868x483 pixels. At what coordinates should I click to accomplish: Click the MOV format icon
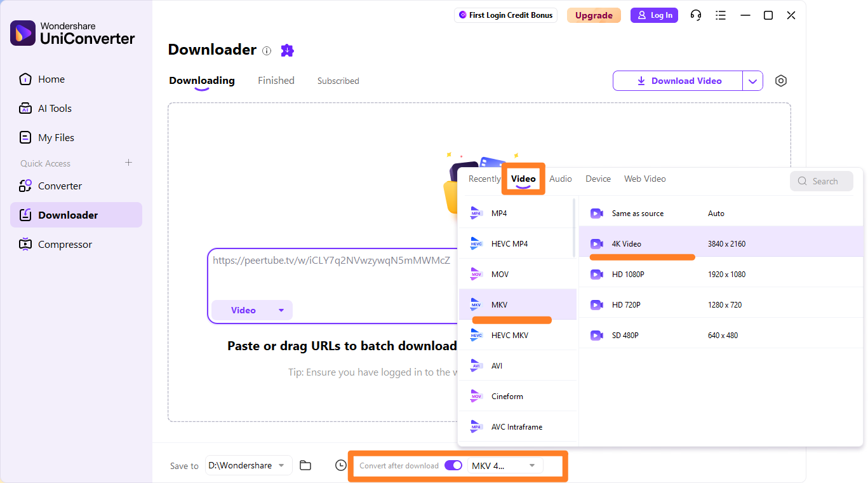coord(476,275)
